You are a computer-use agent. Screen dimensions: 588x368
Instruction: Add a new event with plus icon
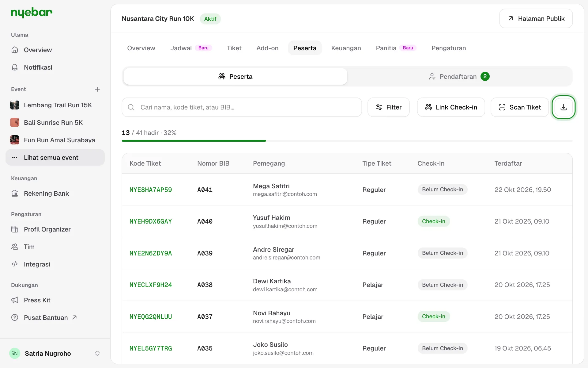point(97,89)
